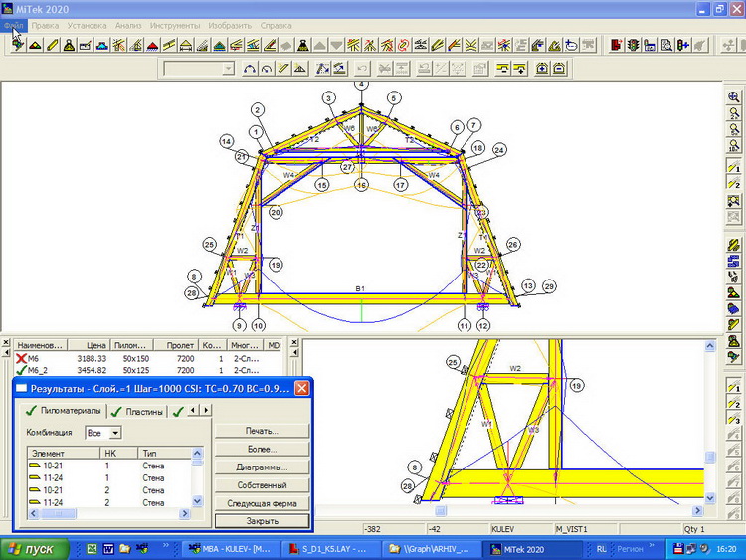Image resolution: width=746 pixels, height=560 pixels.
Task: Click the document preview magnifier icon
Action: click(x=666, y=45)
